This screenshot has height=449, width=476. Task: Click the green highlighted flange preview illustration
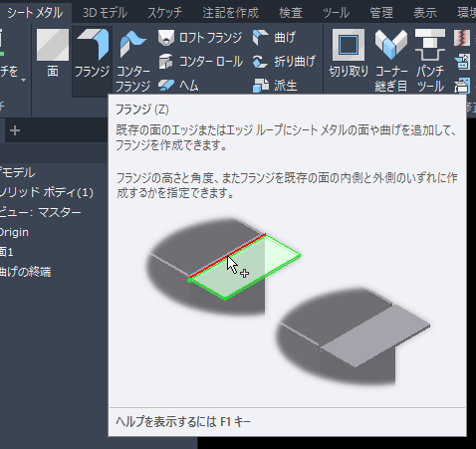(223, 266)
